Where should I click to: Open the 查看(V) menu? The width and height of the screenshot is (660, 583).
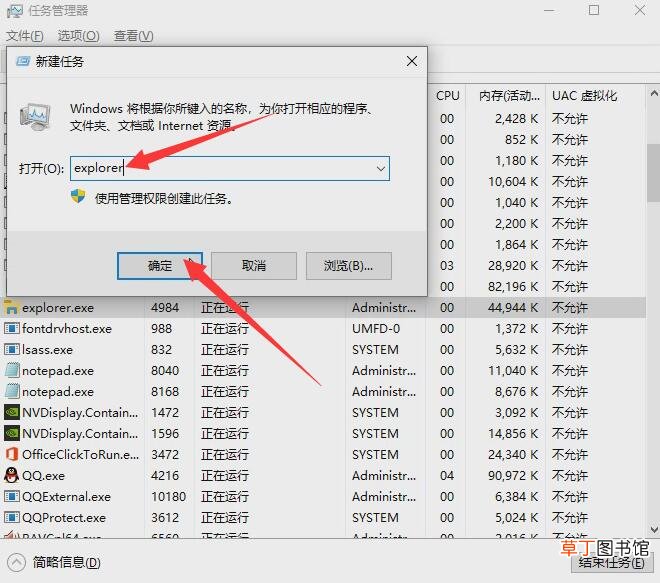tap(133, 36)
